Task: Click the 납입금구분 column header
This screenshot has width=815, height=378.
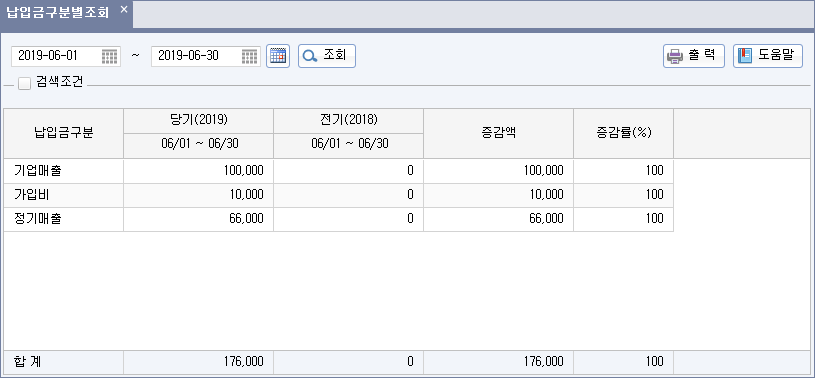Action: click(63, 133)
